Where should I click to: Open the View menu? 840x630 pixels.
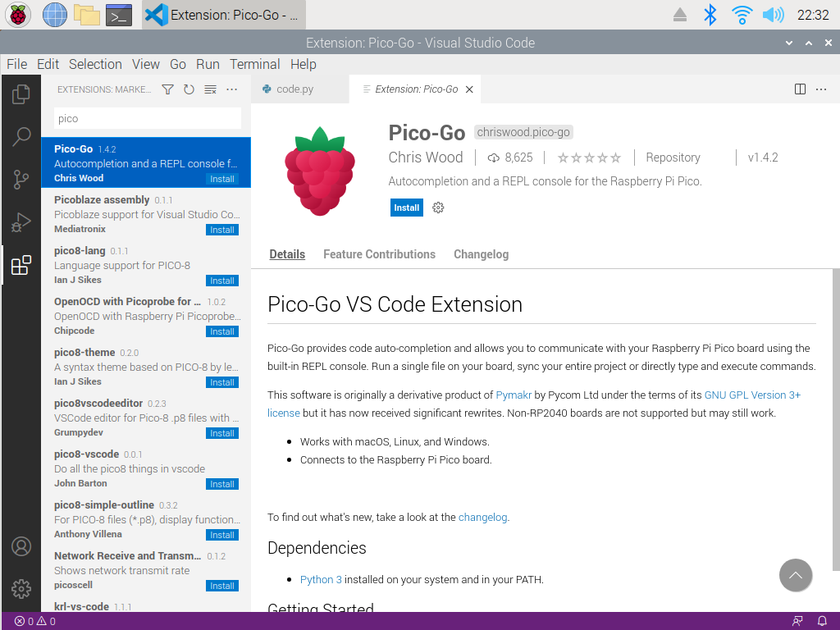pos(146,64)
